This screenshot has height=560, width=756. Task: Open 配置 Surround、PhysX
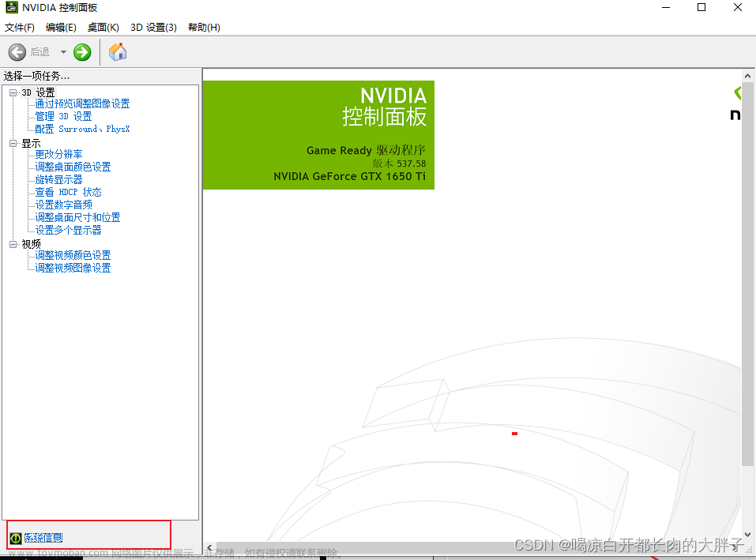pos(82,129)
